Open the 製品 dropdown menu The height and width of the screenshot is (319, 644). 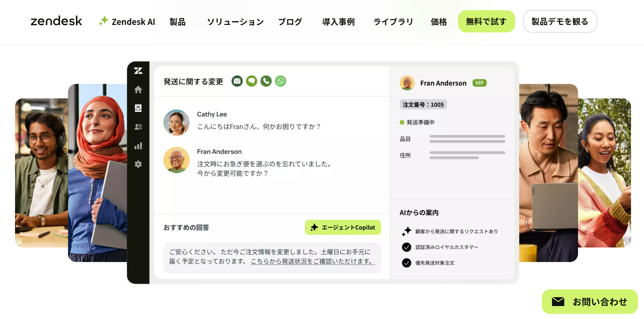[178, 21]
